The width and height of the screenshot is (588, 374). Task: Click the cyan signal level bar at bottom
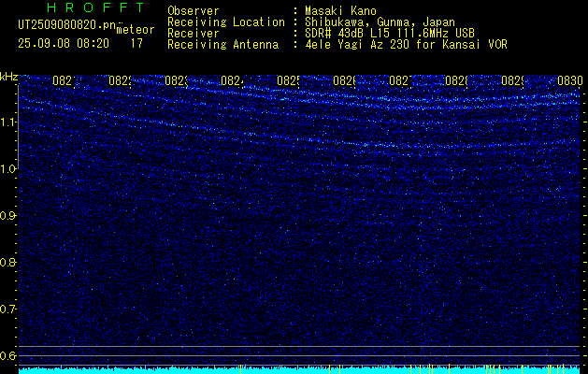point(299,370)
